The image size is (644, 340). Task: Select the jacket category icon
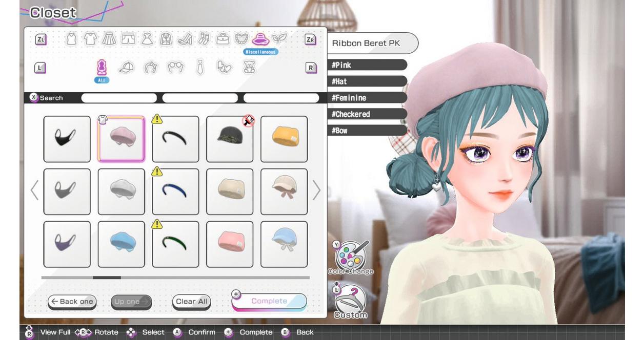click(166, 39)
